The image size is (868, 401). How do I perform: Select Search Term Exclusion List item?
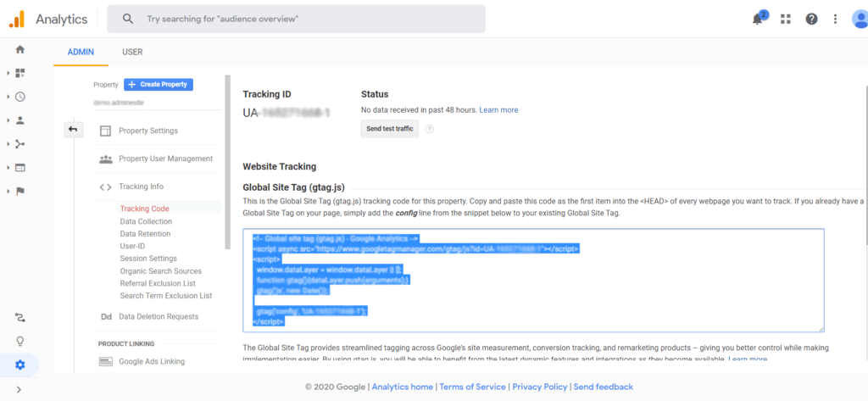tap(166, 296)
